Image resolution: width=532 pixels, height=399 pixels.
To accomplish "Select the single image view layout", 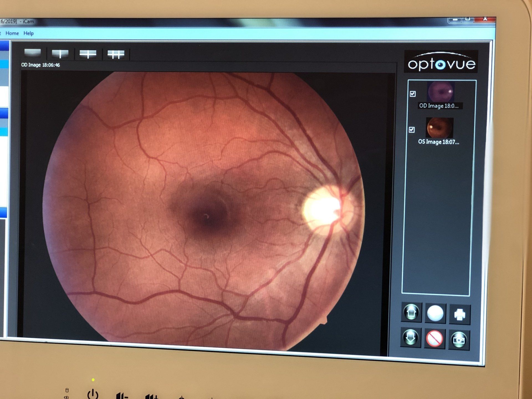I will tap(32, 52).
